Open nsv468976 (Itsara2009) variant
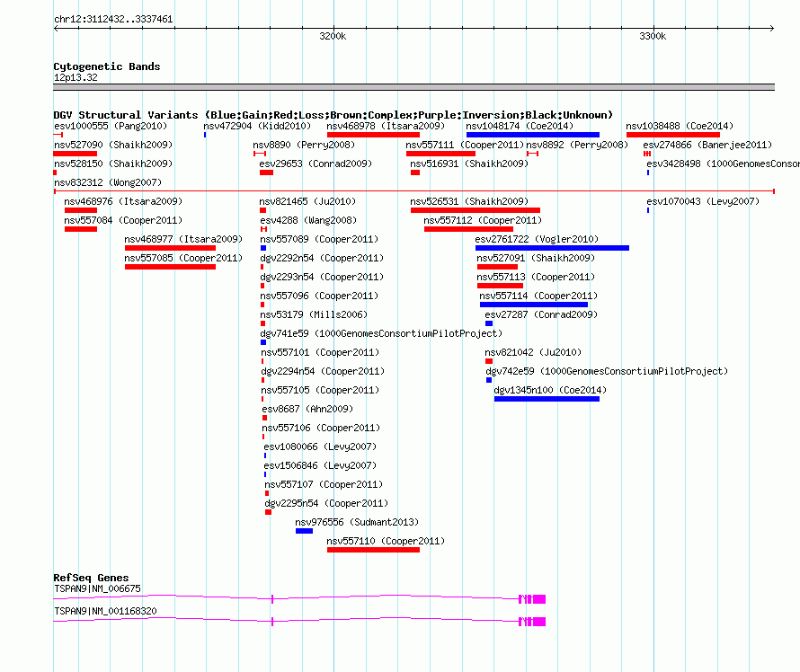This screenshot has width=800, height=672. 123,201
